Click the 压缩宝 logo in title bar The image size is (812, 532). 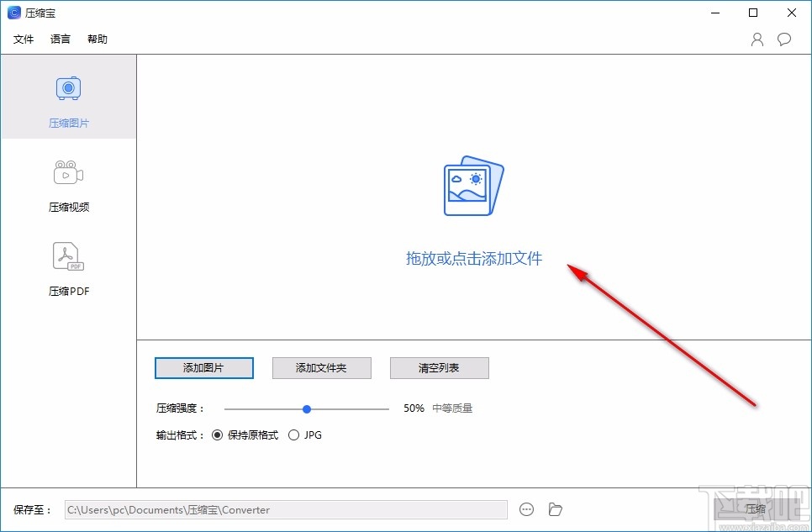(x=13, y=13)
